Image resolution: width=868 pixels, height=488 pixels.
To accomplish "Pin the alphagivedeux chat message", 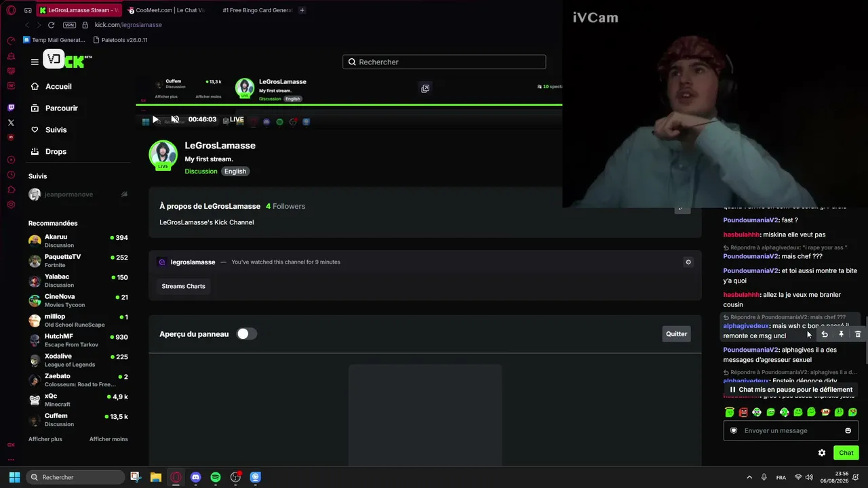I will (841, 334).
